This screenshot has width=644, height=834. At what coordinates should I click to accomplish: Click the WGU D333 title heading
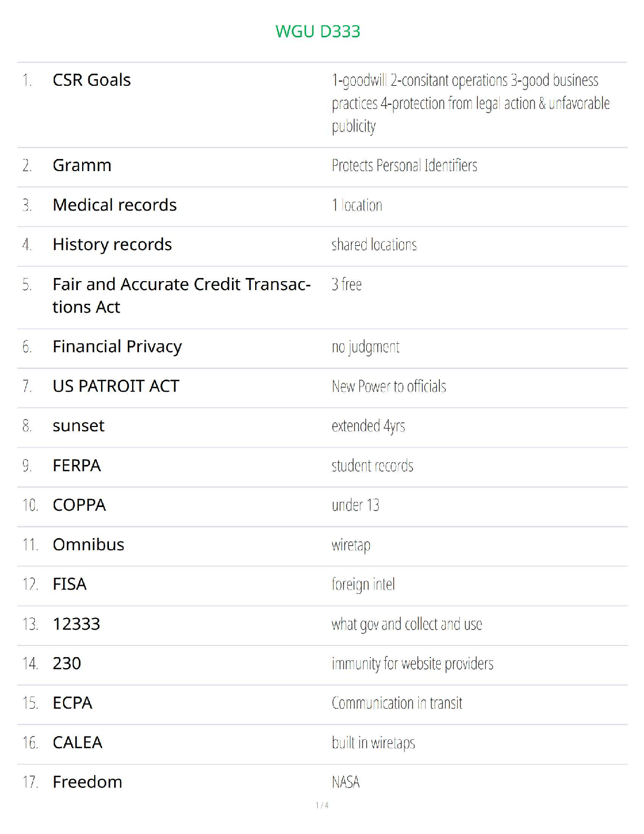coord(318,32)
